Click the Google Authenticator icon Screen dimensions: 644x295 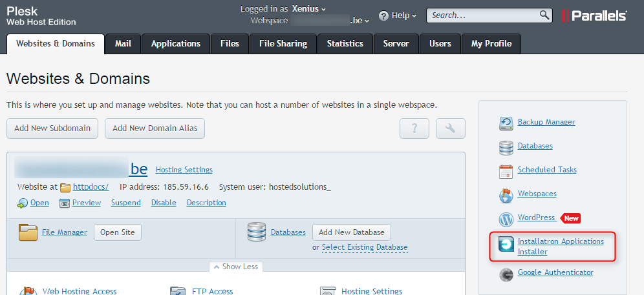point(506,274)
